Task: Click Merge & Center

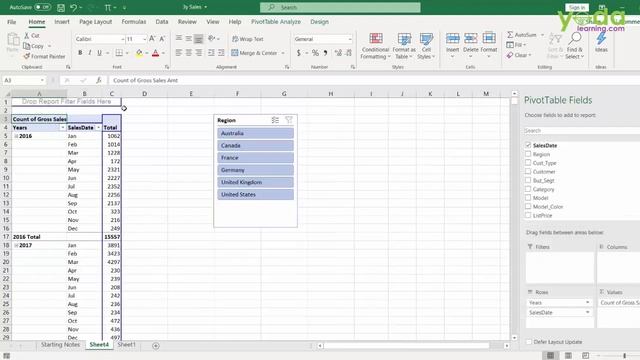Action: tap(254, 53)
